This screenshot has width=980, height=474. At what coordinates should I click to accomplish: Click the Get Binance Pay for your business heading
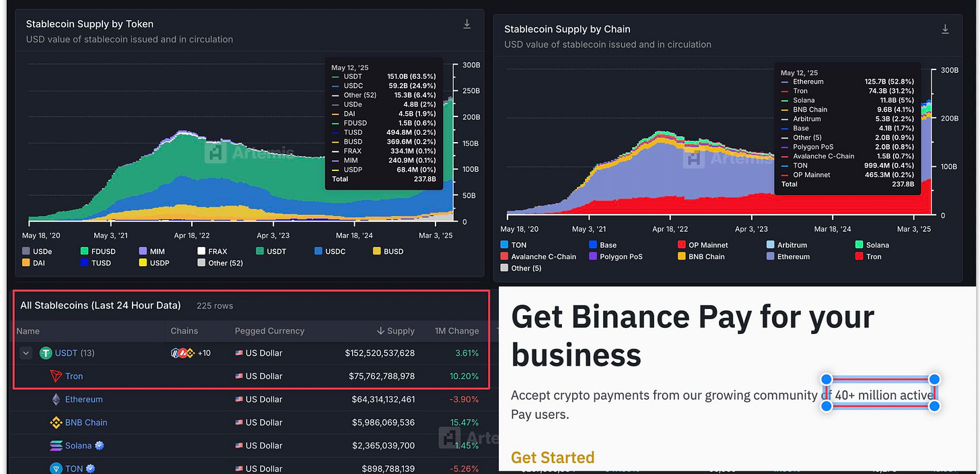coord(693,335)
